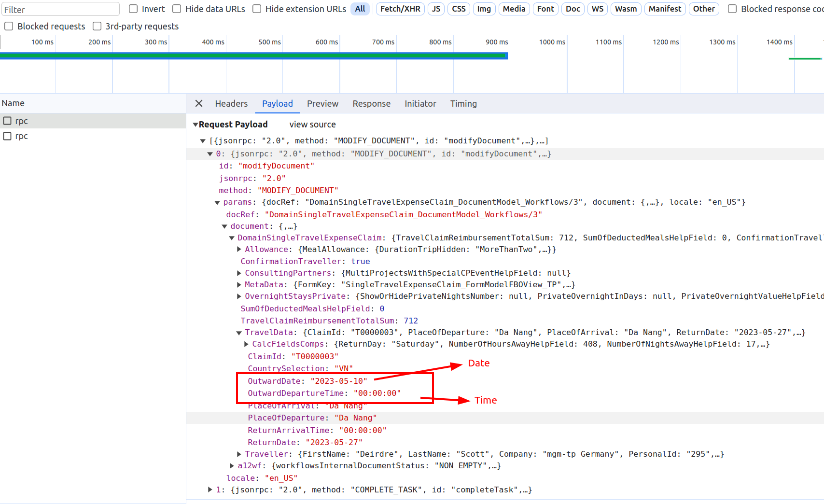This screenshot has height=504, width=824.
Task: Check Hide data URLs option
Action: pos(177,9)
